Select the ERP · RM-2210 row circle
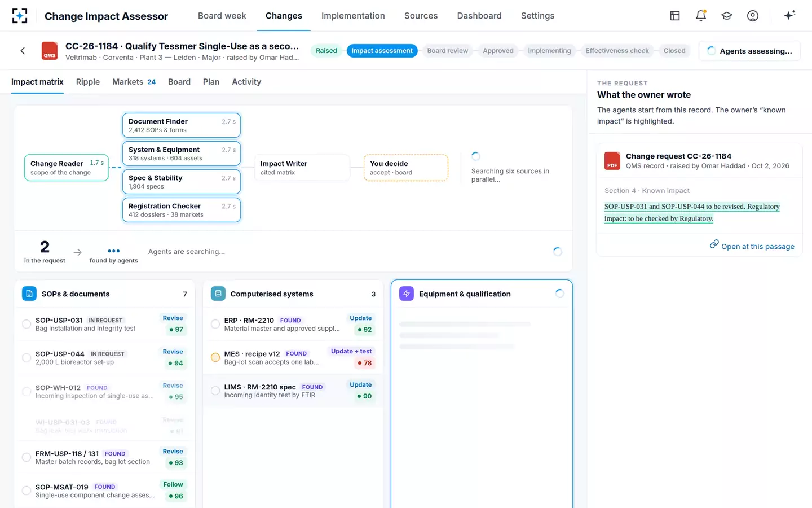 click(215, 324)
